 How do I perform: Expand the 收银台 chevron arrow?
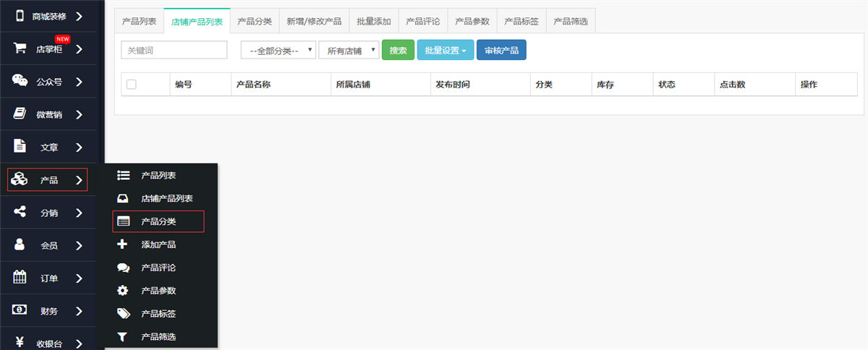(x=79, y=343)
